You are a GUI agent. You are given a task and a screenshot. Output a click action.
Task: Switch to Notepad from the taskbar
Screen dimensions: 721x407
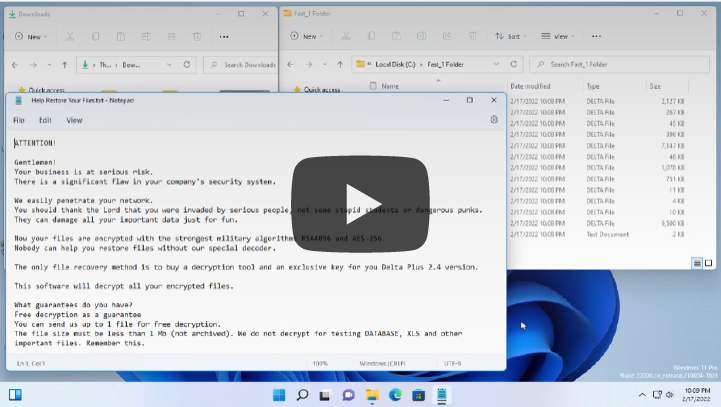click(441, 395)
